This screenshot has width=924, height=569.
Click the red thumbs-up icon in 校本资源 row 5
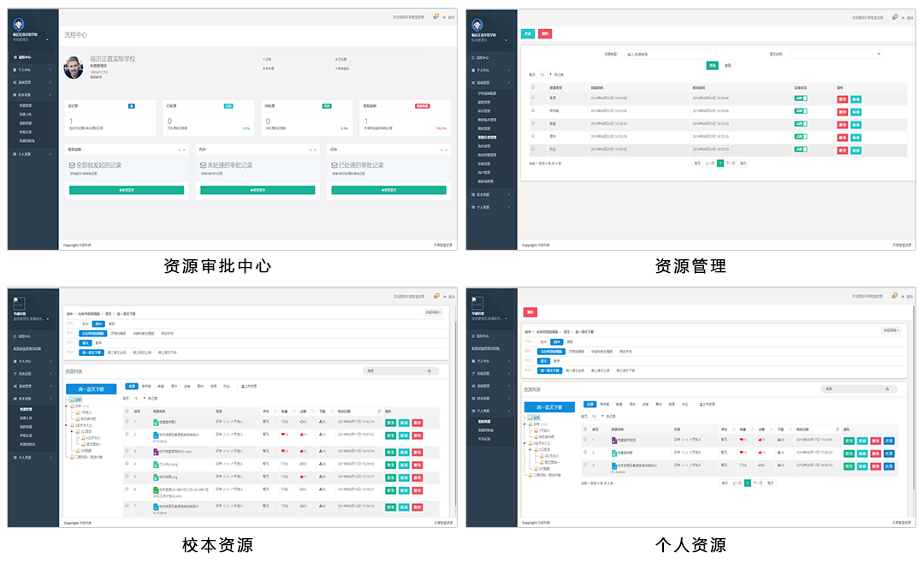[302, 477]
